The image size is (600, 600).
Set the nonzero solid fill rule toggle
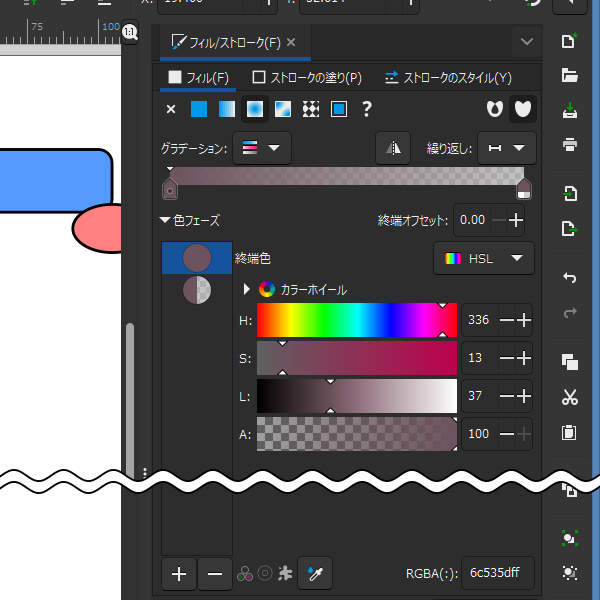pyautogui.click(x=521, y=109)
